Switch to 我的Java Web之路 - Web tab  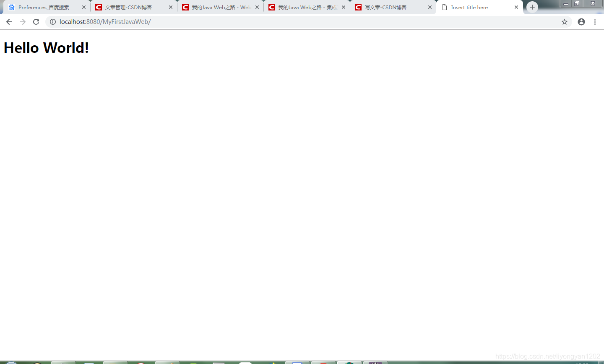click(x=220, y=8)
